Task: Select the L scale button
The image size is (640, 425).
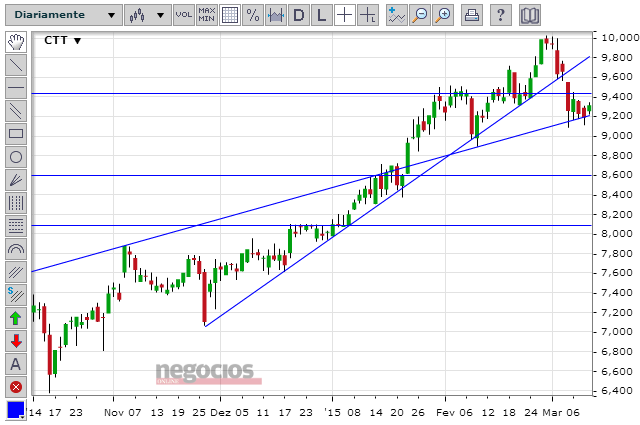Action: 322,15
